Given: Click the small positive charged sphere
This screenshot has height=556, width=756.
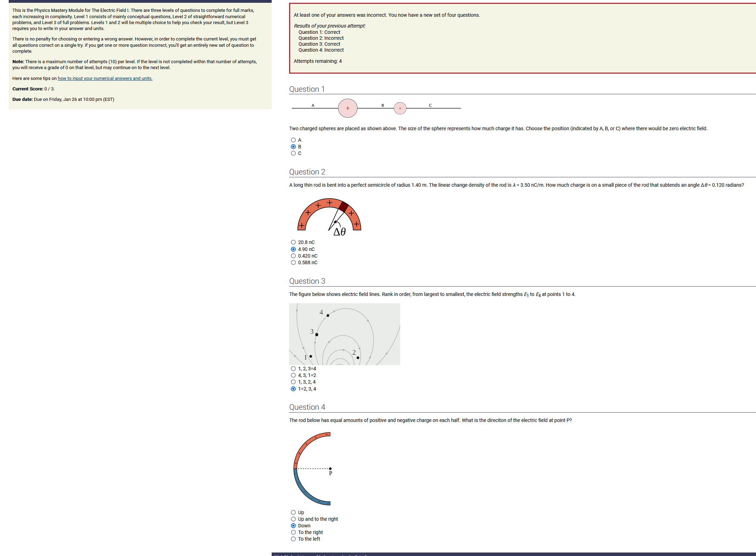Looking at the screenshot, I should (400, 108).
